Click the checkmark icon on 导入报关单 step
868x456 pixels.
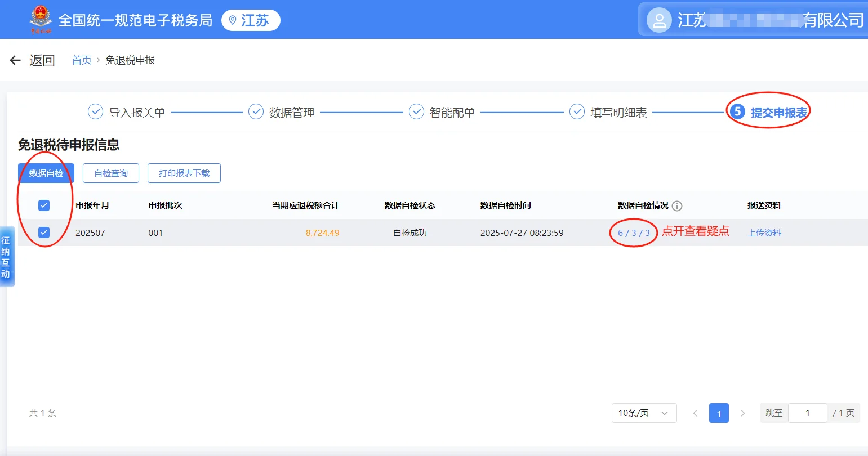pyautogui.click(x=95, y=111)
